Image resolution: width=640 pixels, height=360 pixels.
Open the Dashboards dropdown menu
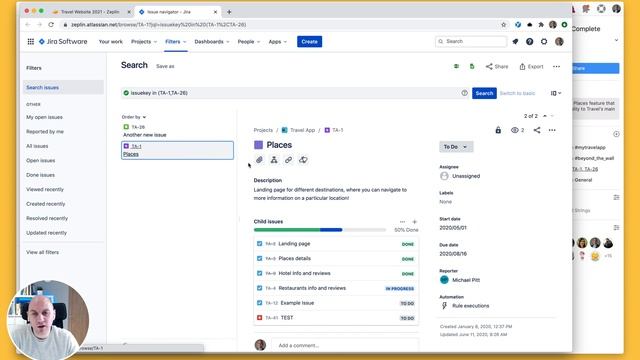(x=212, y=42)
